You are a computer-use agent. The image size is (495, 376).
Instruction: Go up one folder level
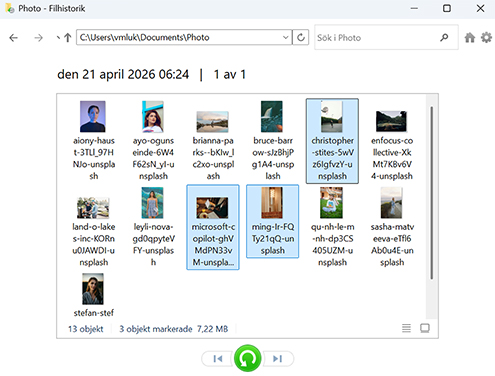click(x=68, y=38)
